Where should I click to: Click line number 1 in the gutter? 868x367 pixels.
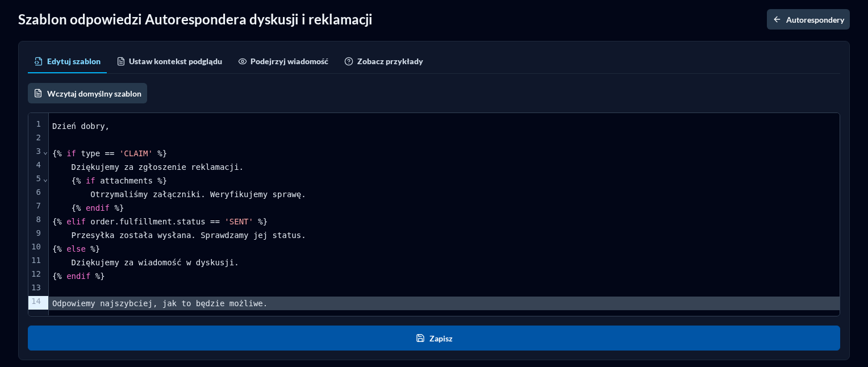pos(39,124)
